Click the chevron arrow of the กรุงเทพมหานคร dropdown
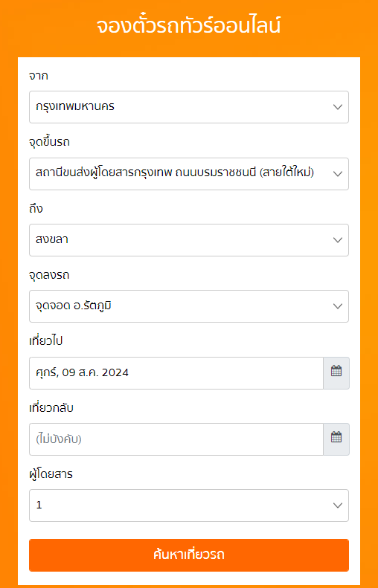The height and width of the screenshot is (588, 378). (338, 107)
